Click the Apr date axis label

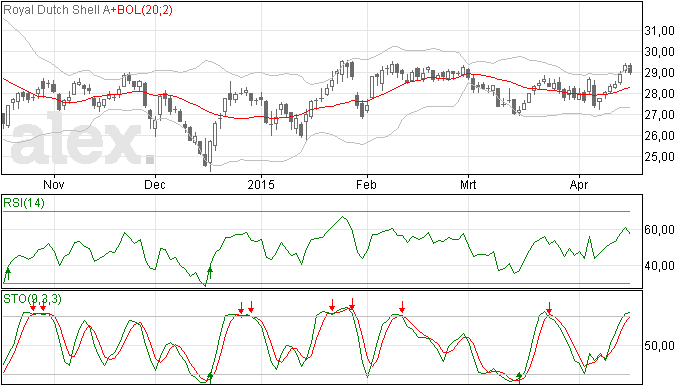579,184
